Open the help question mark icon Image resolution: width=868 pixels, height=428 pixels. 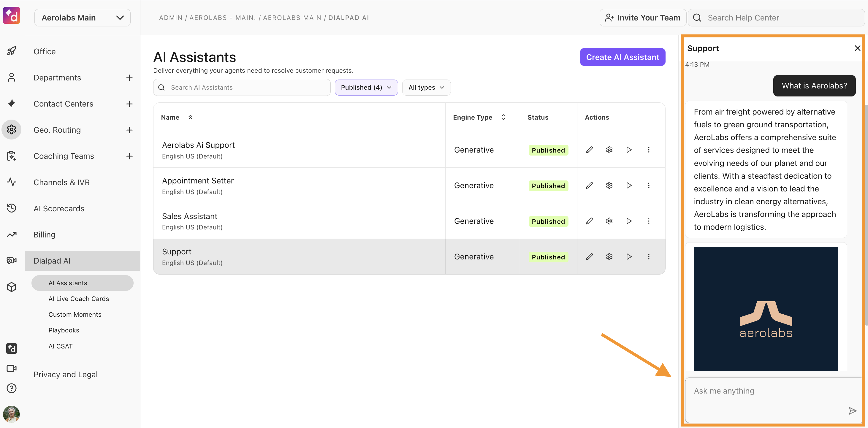point(12,388)
